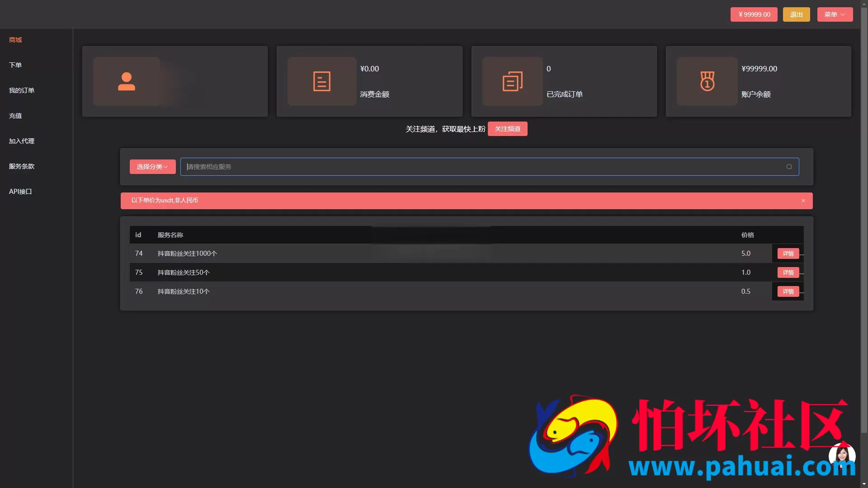The image size is (868, 488).
Task: Click the ¥99999.00 balance button
Action: tap(754, 14)
